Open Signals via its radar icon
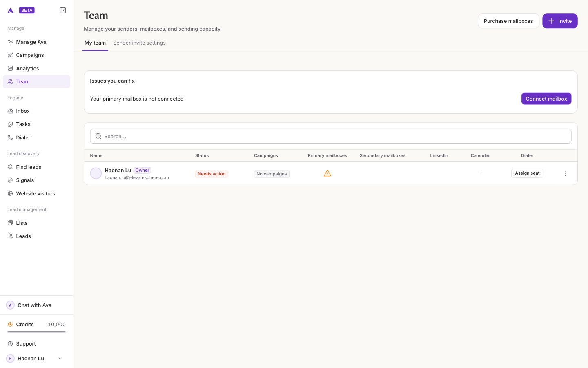This screenshot has width=588, height=368. 10,180
